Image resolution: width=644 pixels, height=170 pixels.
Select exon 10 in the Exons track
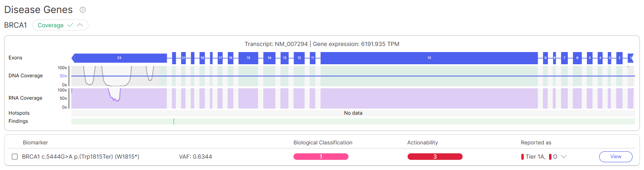click(x=429, y=58)
